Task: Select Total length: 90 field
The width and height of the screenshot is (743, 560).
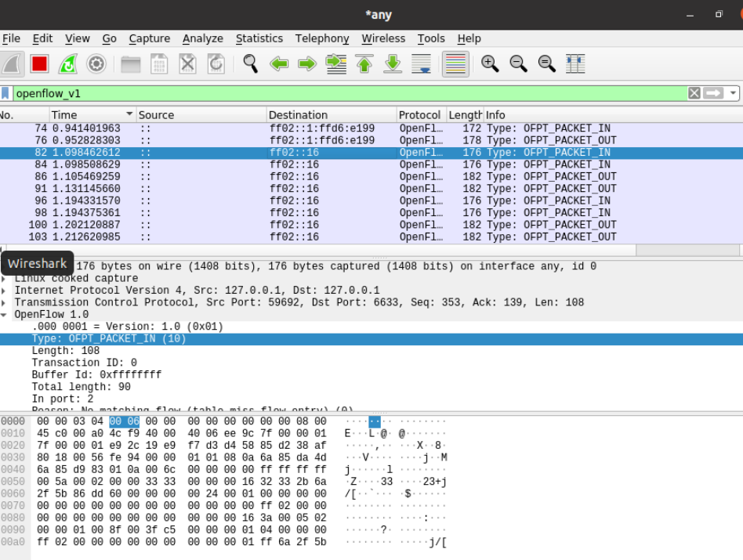Action: (x=371, y=387)
